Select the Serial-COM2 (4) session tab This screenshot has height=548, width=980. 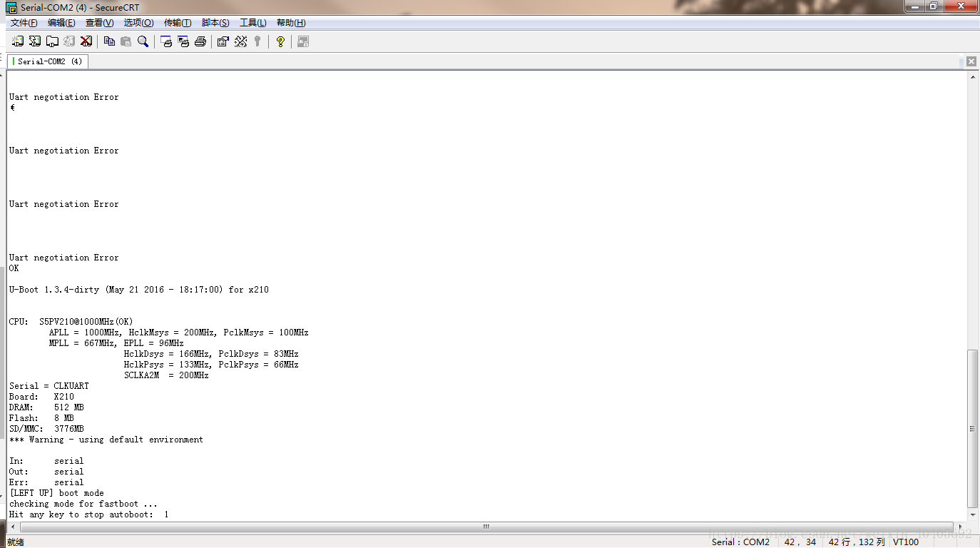click(49, 61)
